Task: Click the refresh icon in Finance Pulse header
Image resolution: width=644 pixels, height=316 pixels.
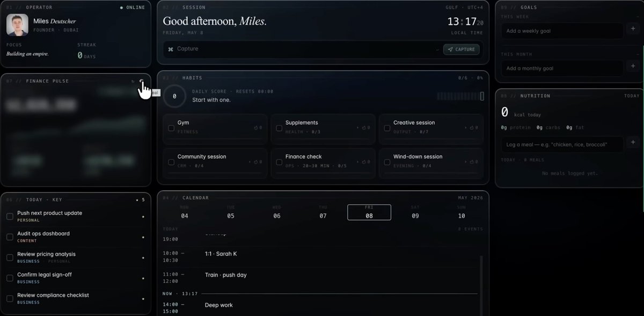Action: point(133,81)
